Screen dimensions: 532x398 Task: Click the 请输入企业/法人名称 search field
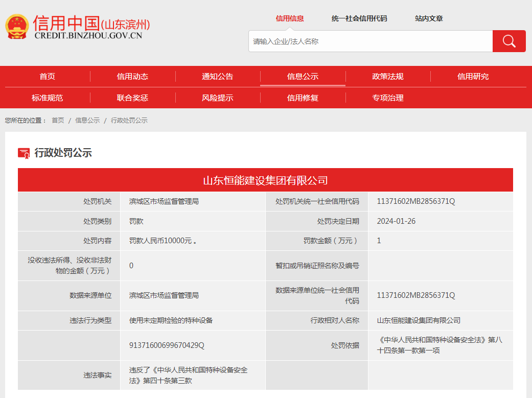(x=370, y=41)
